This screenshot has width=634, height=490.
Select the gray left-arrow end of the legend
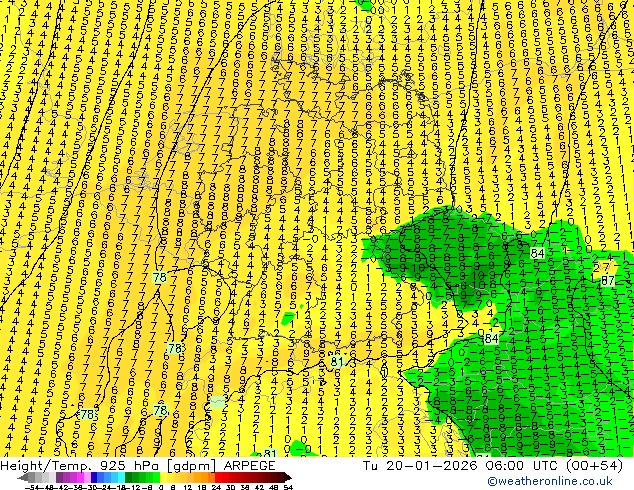click(x=23, y=477)
